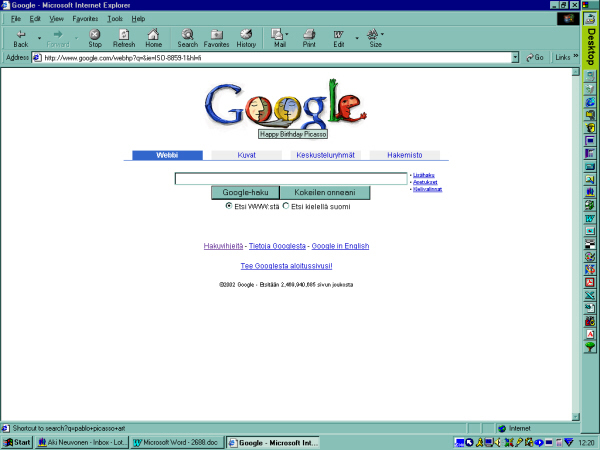Click the Go button

535,57
